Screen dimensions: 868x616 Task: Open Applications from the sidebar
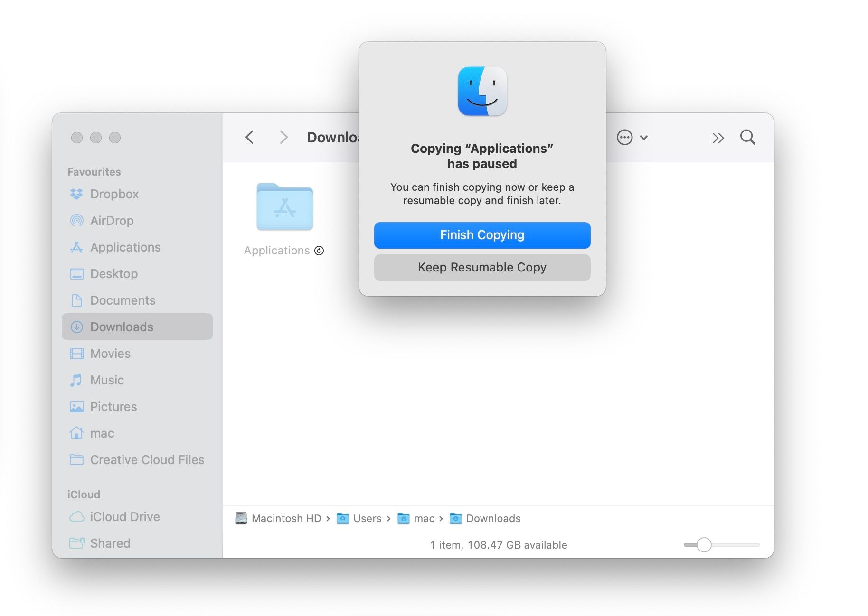click(x=137, y=247)
